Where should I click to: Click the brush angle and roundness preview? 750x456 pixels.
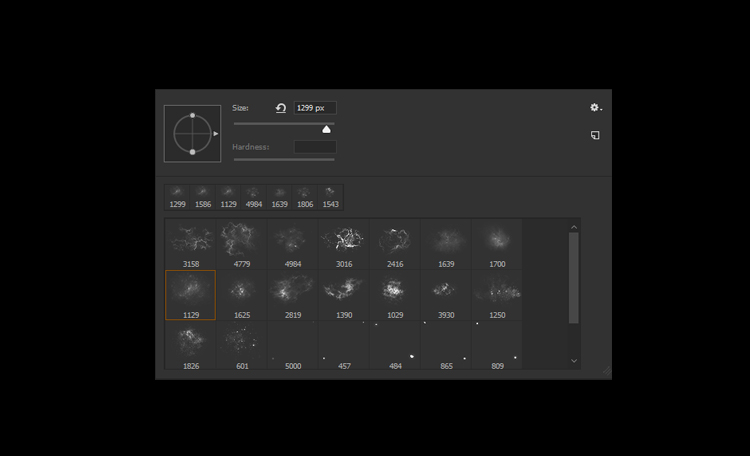coord(192,133)
